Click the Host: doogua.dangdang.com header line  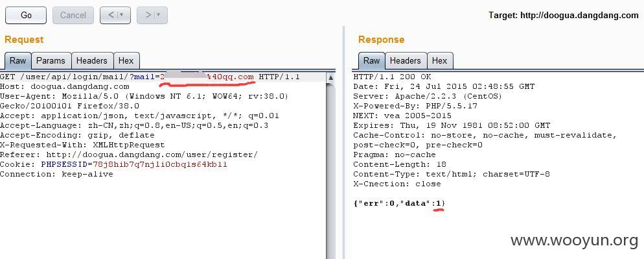(65, 86)
